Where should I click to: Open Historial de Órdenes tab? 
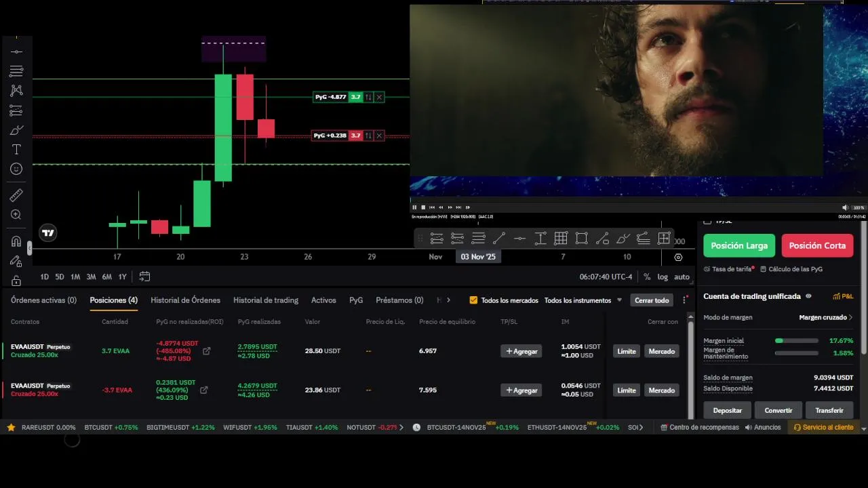point(185,300)
